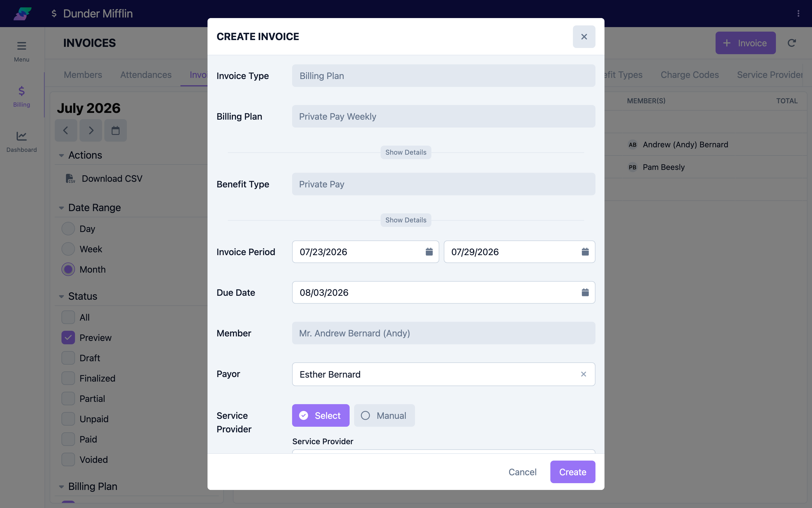Click the PB member avatar
Screen dimensions: 812x508
632,167
